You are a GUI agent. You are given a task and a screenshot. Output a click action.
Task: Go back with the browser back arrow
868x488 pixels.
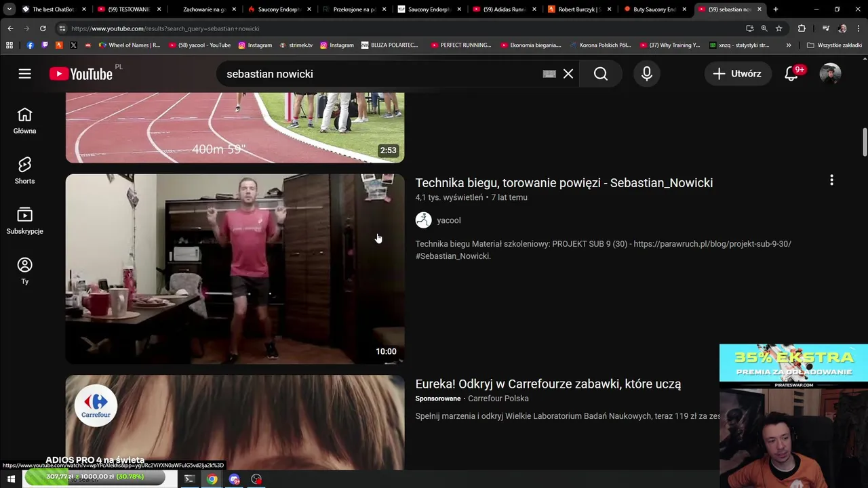pos(10,28)
